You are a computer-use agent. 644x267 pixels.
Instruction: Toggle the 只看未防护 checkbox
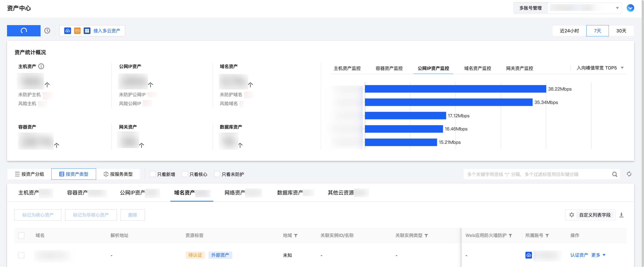(x=217, y=174)
